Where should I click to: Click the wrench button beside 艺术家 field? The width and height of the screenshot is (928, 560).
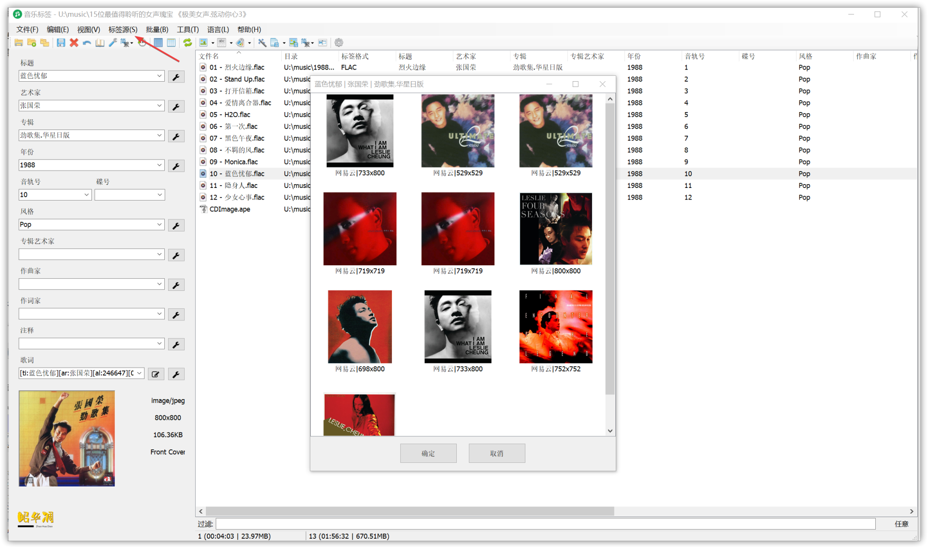pyautogui.click(x=176, y=106)
